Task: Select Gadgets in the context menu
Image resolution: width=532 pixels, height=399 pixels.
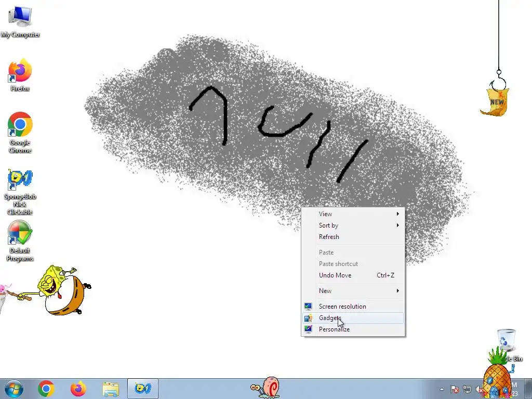Action: pyautogui.click(x=353, y=318)
